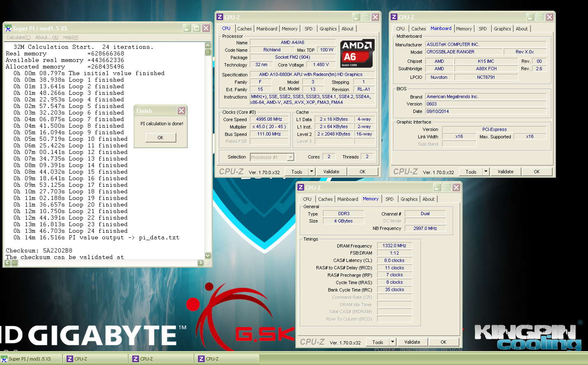Screen dimensions: 588x365
Task: Click OK in the Memory window
Action: point(443,342)
